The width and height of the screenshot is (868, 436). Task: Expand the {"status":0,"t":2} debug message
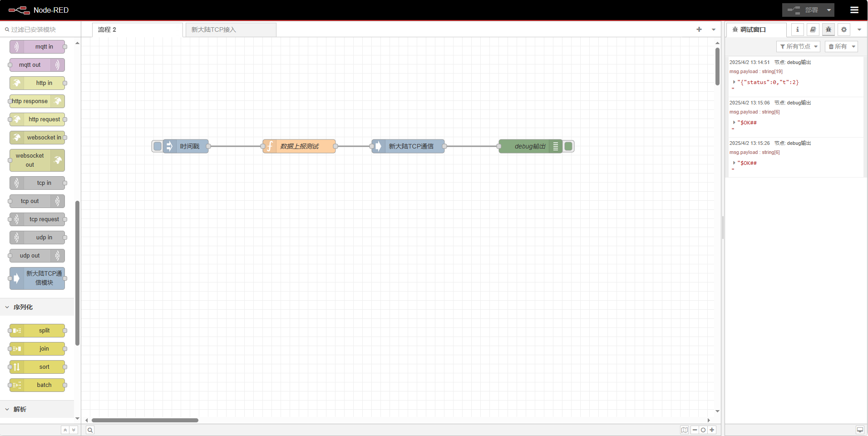tap(734, 82)
